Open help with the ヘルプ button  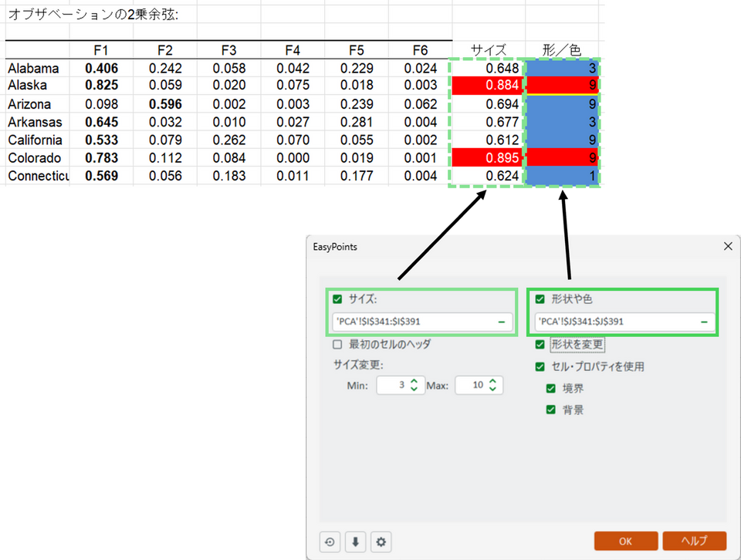[694, 541]
